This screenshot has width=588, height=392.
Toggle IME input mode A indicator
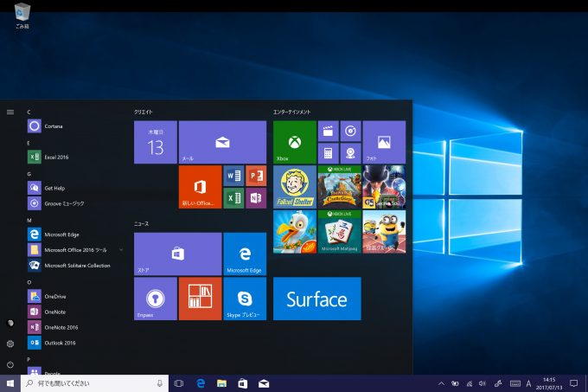528,383
